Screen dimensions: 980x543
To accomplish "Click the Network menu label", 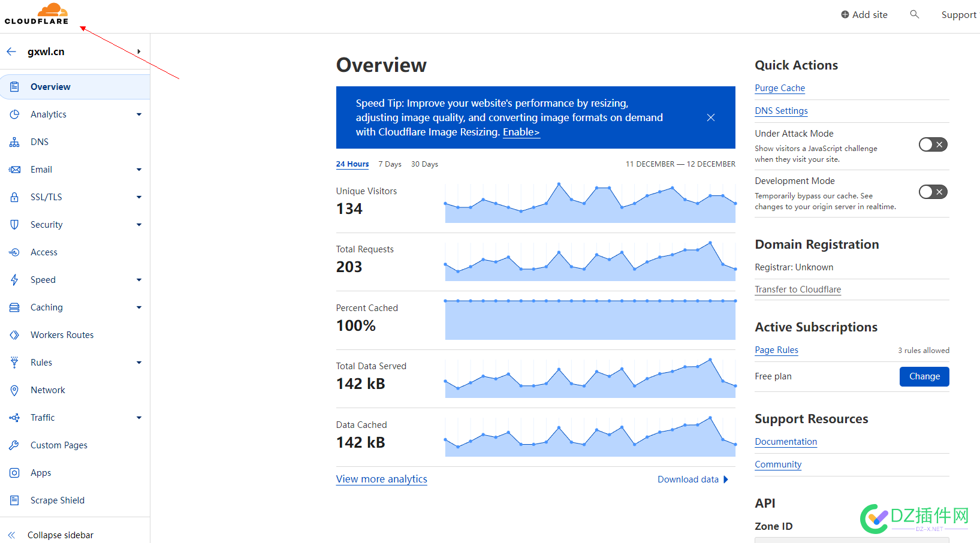I will 48,390.
